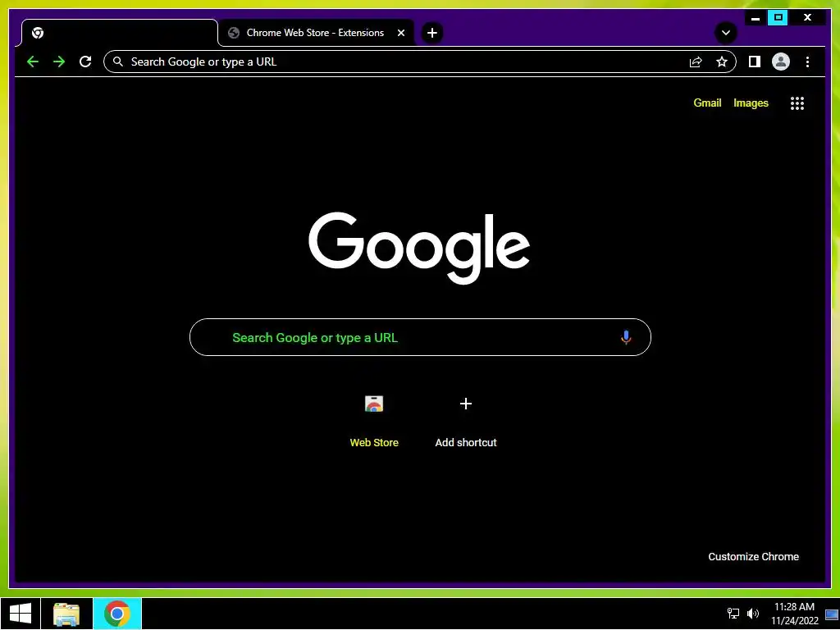Open the volume tray icon
The image size is (840, 630).
click(x=753, y=614)
